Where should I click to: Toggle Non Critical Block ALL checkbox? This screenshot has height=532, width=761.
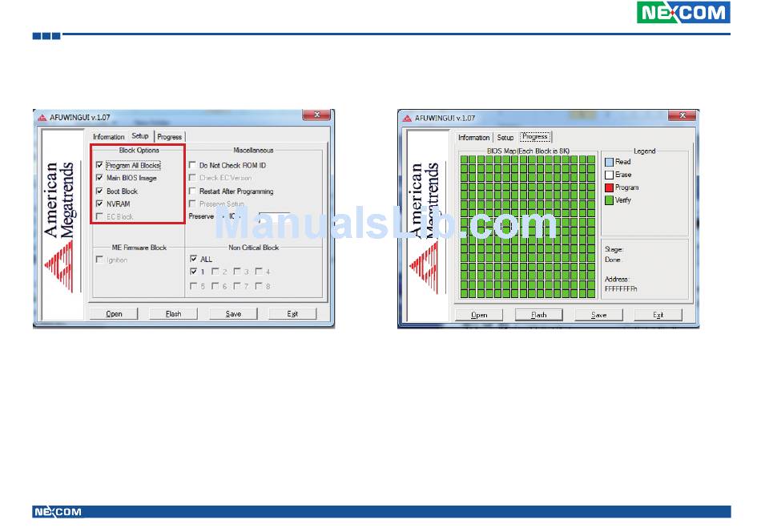click(194, 259)
